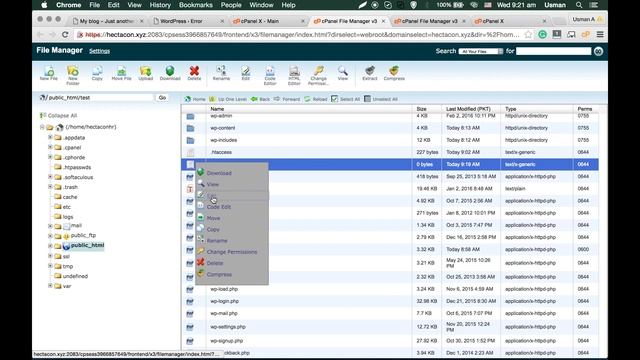Create a new file with New File icon
This screenshot has height=360, width=640.
point(49,73)
